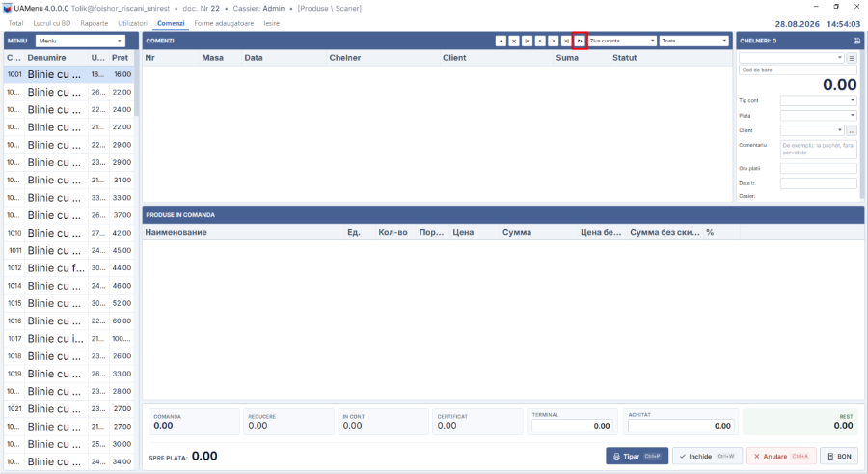Select menu item code 1021 priced 27.00
This screenshot has width=868, height=474.
[69, 409]
